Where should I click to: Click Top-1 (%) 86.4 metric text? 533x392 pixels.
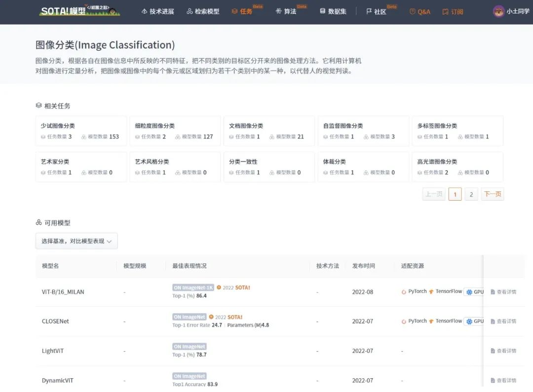click(x=190, y=296)
